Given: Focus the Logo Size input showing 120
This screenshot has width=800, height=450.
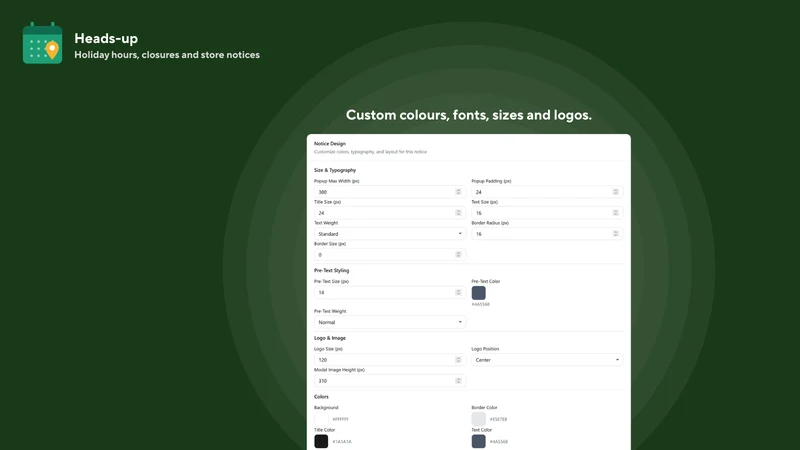Looking at the screenshot, I should tap(390, 360).
